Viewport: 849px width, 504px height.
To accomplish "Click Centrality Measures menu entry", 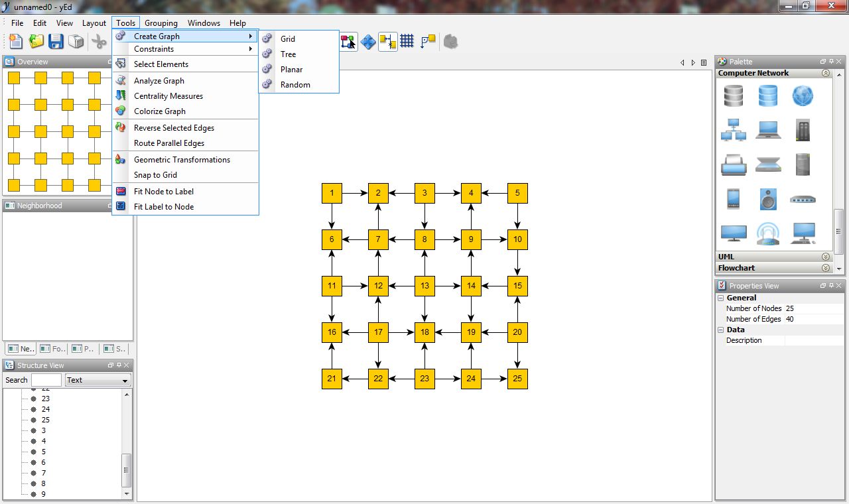I will [x=185, y=96].
